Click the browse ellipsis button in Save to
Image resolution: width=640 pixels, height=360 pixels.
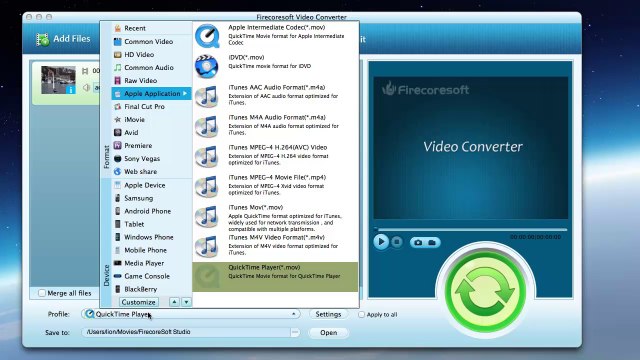click(x=295, y=332)
